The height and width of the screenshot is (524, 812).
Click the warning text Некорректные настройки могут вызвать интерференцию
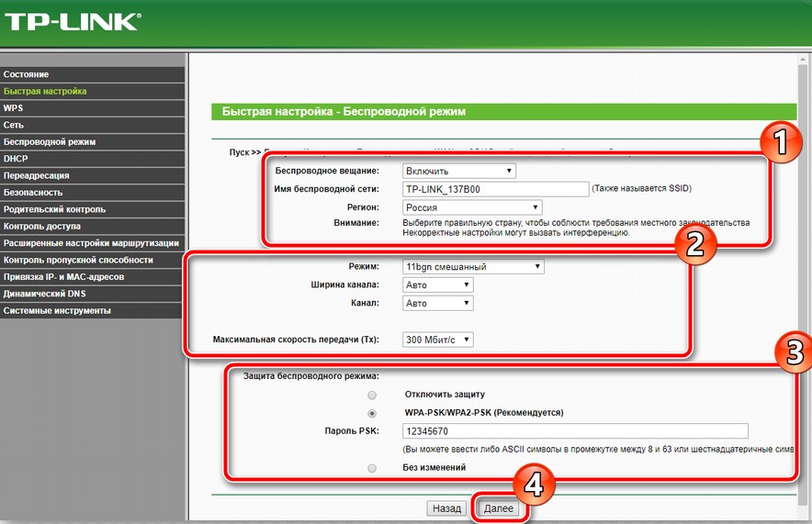pos(516,233)
